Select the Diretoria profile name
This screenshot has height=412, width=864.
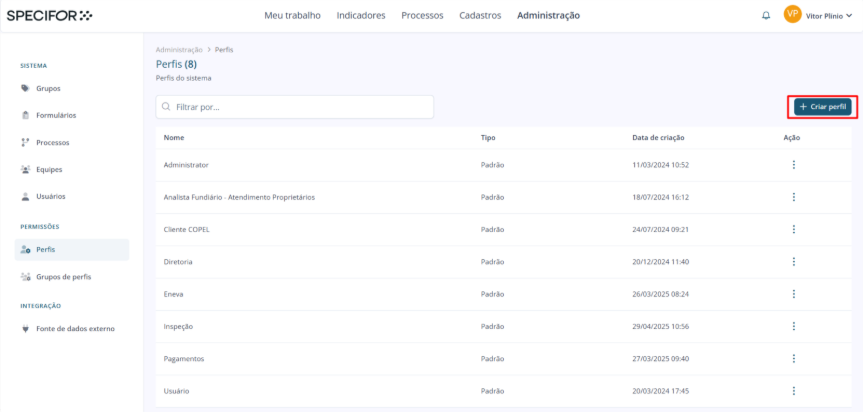point(178,262)
